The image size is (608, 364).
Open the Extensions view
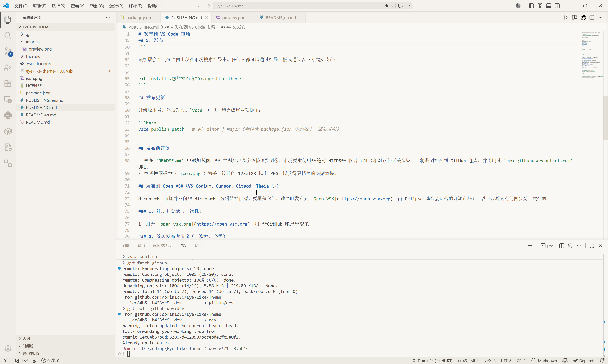point(8,84)
